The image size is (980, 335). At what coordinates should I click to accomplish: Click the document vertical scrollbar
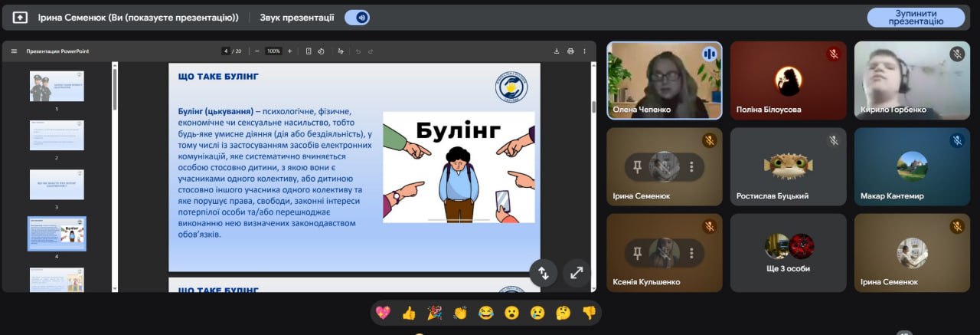593,107
